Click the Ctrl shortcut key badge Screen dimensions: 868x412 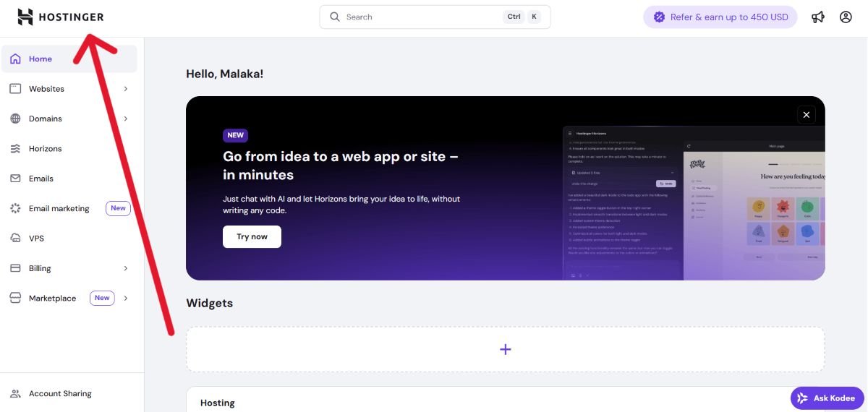[x=514, y=17]
